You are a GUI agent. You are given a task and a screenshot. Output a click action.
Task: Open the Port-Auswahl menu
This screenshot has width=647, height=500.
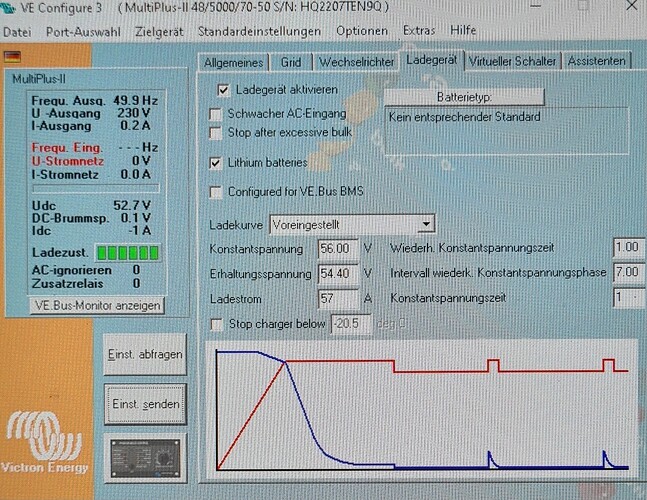tap(83, 32)
